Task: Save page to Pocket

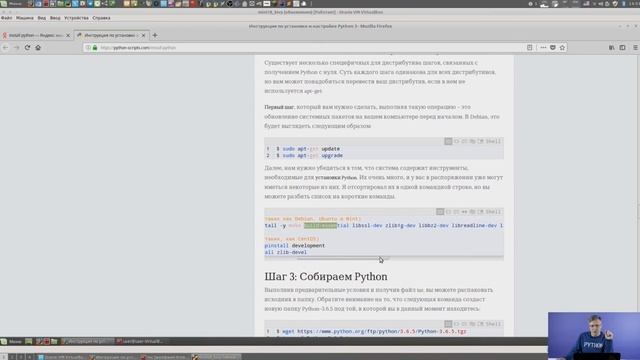Action: (x=553, y=48)
